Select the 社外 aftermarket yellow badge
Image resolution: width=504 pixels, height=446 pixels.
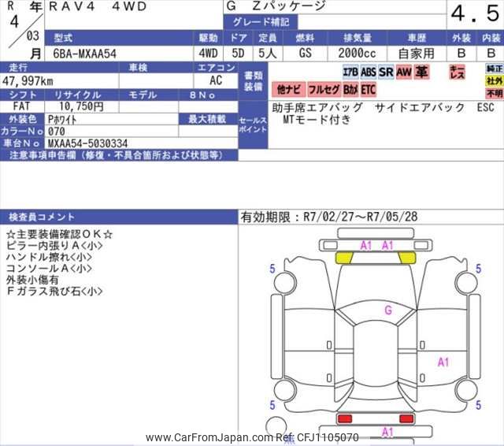coord(495,80)
